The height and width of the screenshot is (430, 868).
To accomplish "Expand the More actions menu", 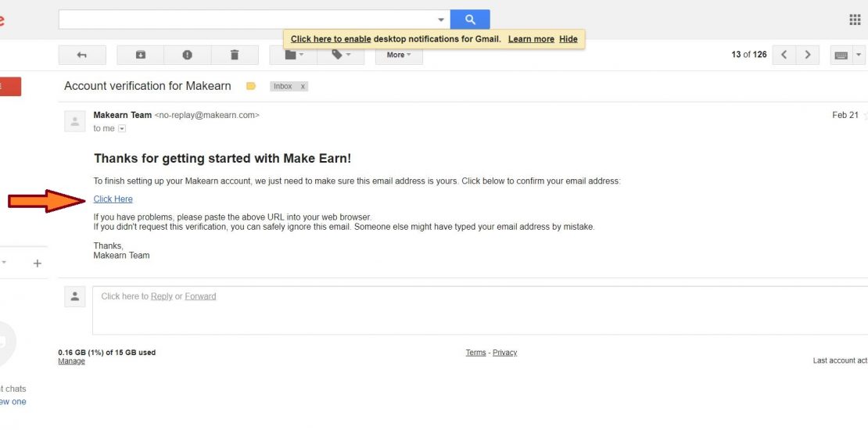I will (x=399, y=55).
